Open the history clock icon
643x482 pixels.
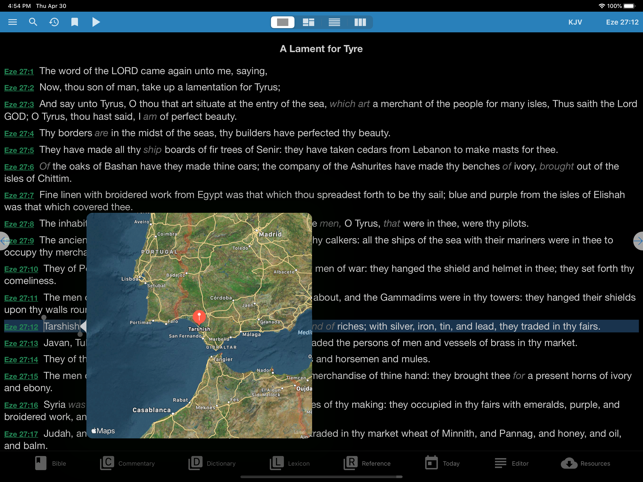click(54, 22)
